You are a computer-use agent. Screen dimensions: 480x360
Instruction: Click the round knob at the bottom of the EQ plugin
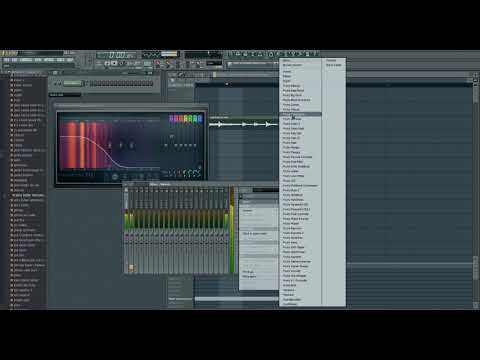[114, 177]
